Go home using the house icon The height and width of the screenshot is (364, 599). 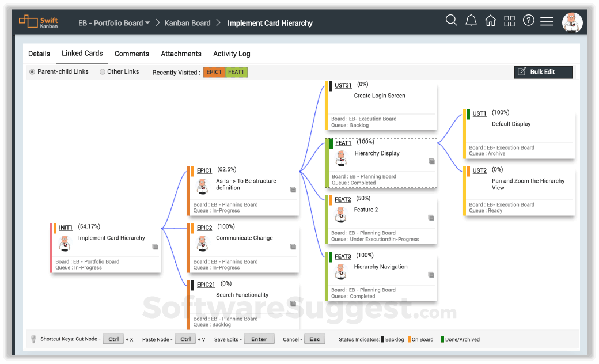(490, 20)
